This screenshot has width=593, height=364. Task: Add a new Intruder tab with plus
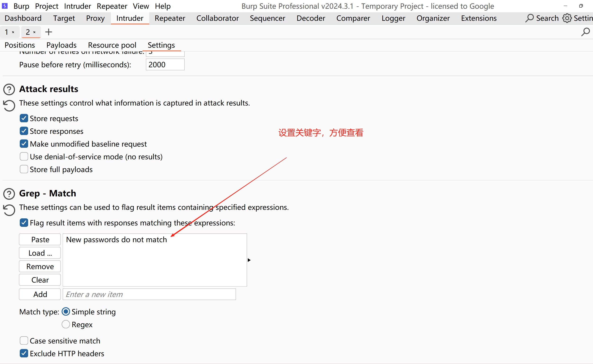click(x=49, y=32)
